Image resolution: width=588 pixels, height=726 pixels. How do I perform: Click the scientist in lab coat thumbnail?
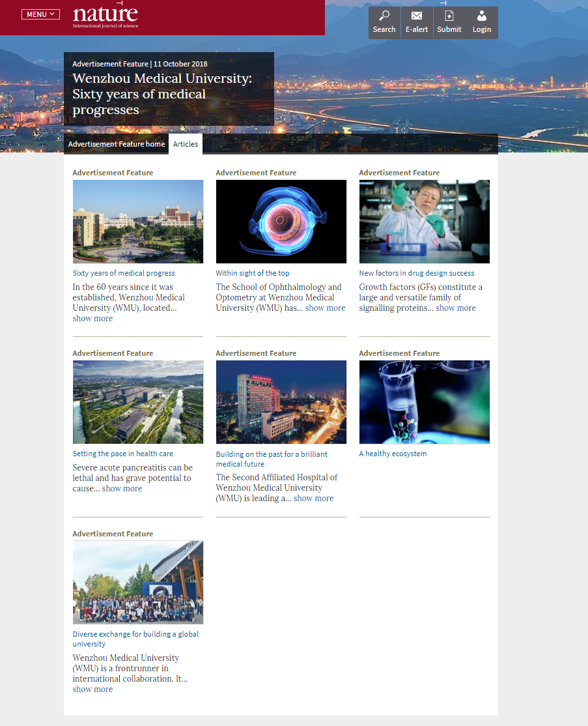(425, 222)
